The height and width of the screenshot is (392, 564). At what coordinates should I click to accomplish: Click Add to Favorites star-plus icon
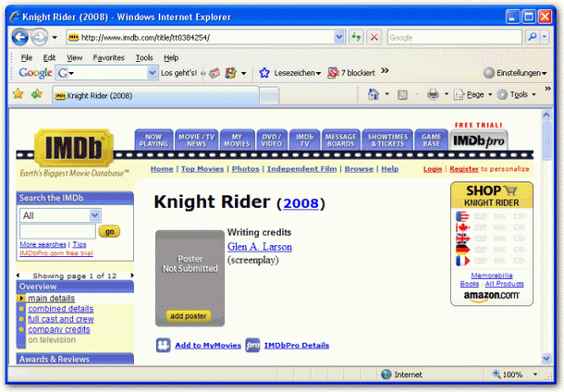tap(36, 94)
